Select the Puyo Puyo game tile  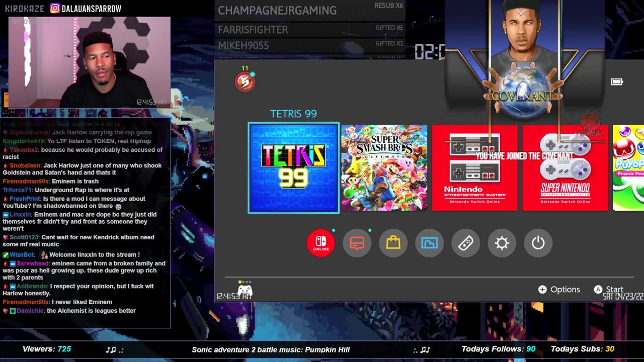(x=628, y=168)
